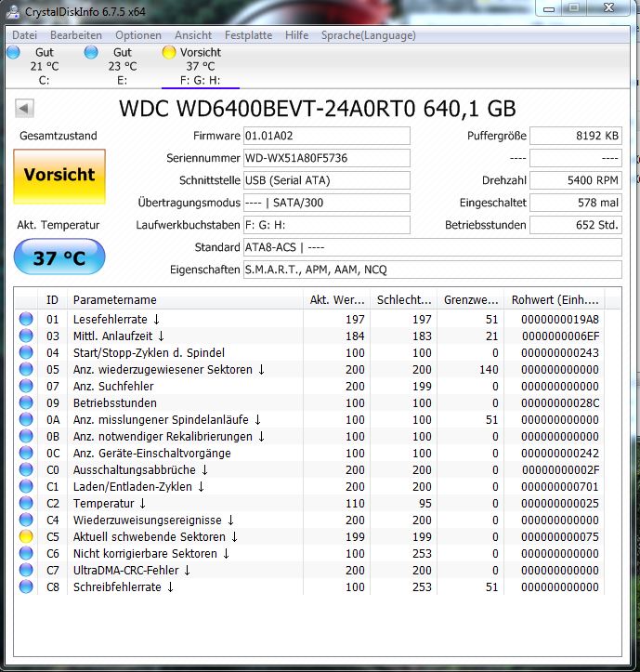Open the Bearbeiten menu
Image resolution: width=640 pixels, height=672 pixels.
pyautogui.click(x=76, y=35)
